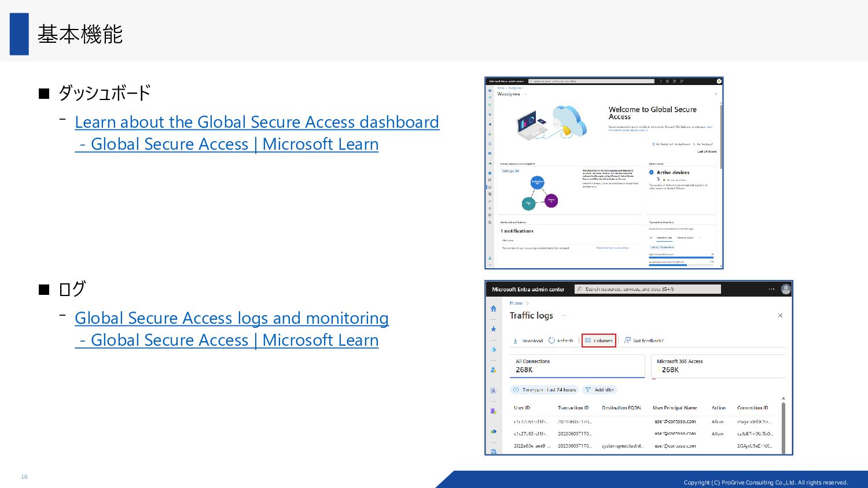
Task: Click the Connection ID column header
Action: (753, 408)
